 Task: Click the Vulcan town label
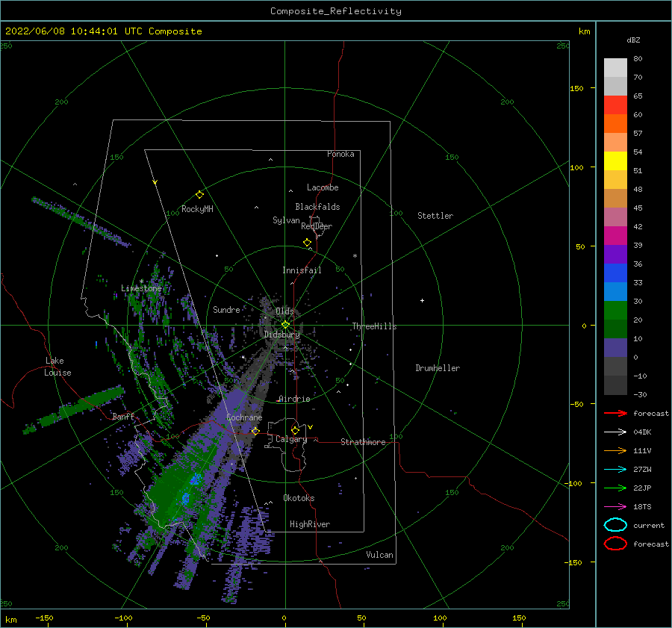pyautogui.click(x=380, y=555)
